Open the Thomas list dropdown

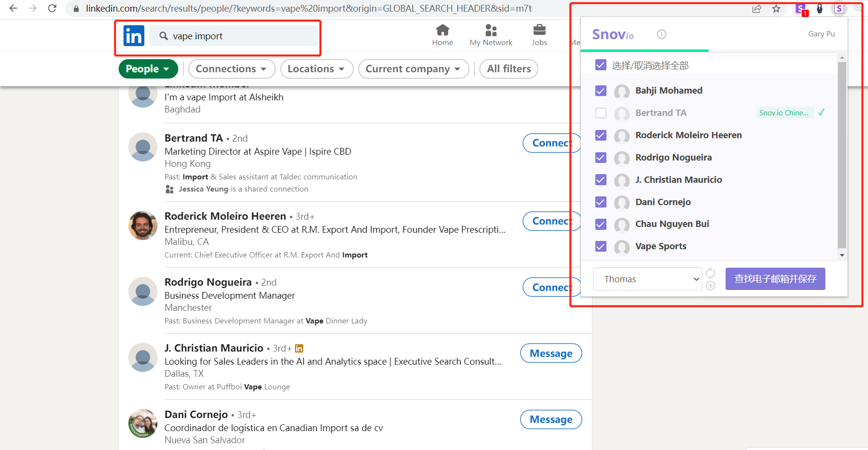click(x=647, y=279)
